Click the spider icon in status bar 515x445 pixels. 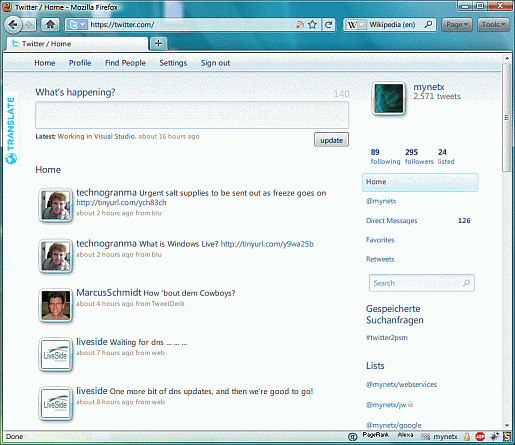[494, 436]
